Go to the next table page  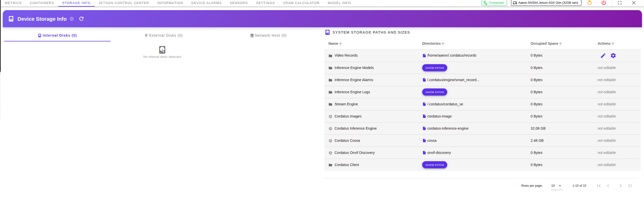click(x=620, y=186)
